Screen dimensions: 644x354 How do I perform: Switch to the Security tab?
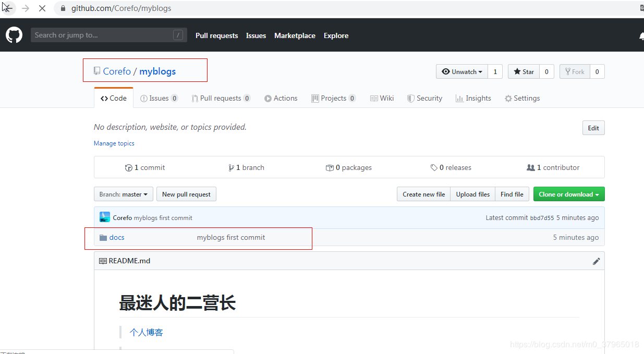click(424, 98)
